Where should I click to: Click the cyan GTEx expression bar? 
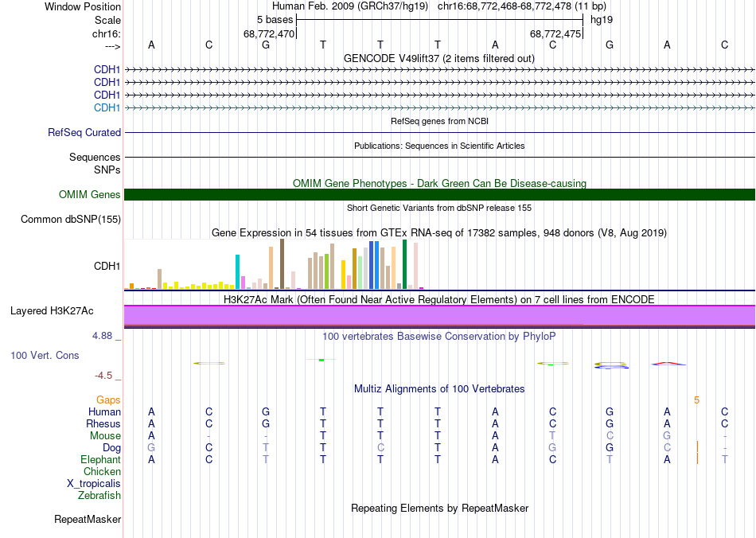[237, 272]
